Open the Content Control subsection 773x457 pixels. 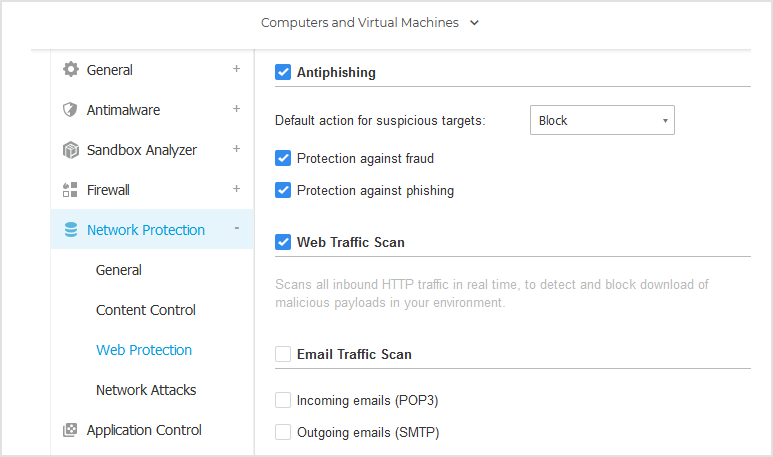[146, 310]
